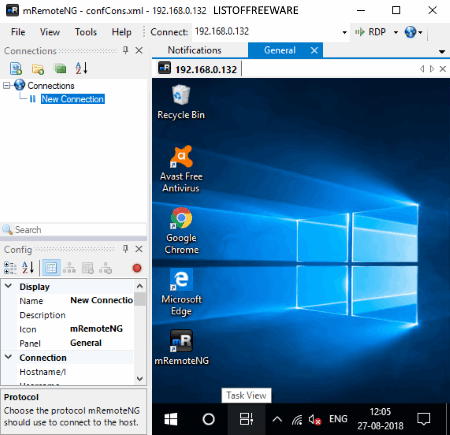Select Google Chrome desktop shortcut
This screenshot has width=450, height=435.
point(181,230)
